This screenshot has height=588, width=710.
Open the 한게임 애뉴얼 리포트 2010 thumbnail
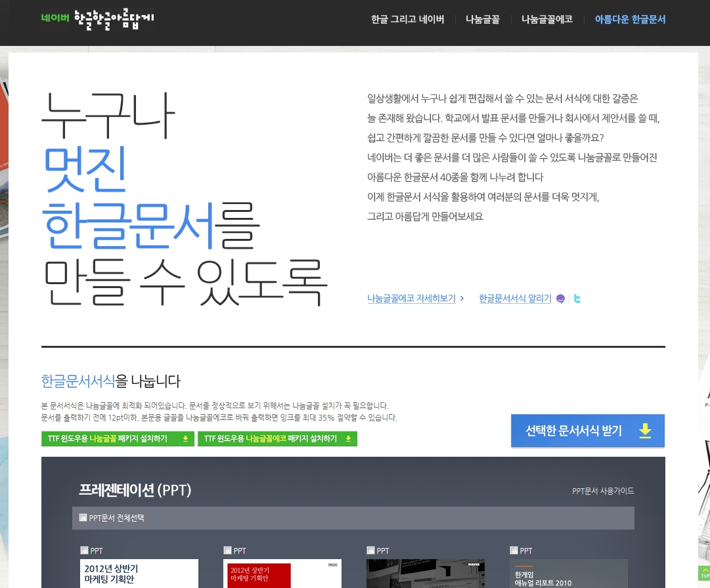coord(569,574)
